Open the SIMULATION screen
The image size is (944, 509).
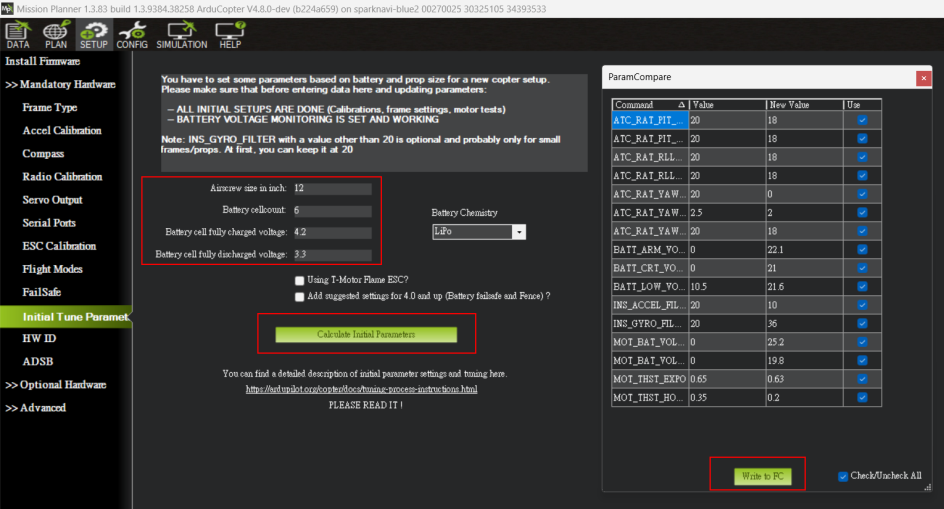(181, 35)
